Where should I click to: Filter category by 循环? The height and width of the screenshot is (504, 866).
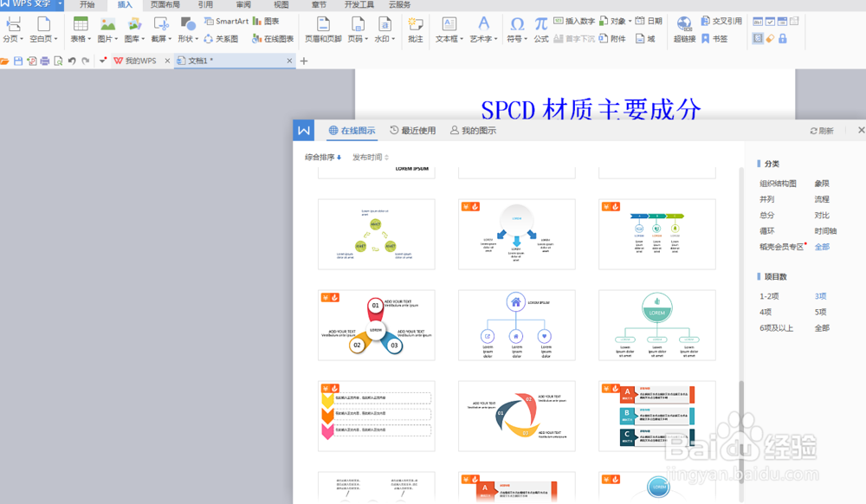(x=766, y=230)
